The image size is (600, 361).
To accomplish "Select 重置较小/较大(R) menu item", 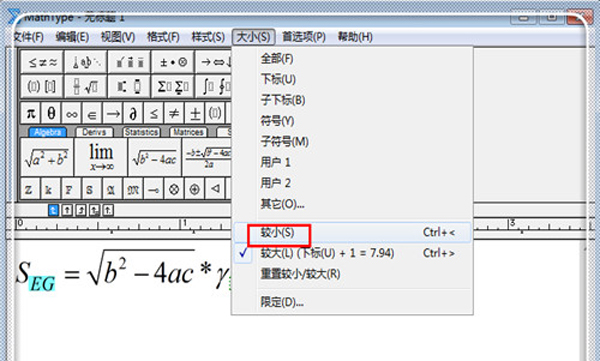I will tap(352, 274).
